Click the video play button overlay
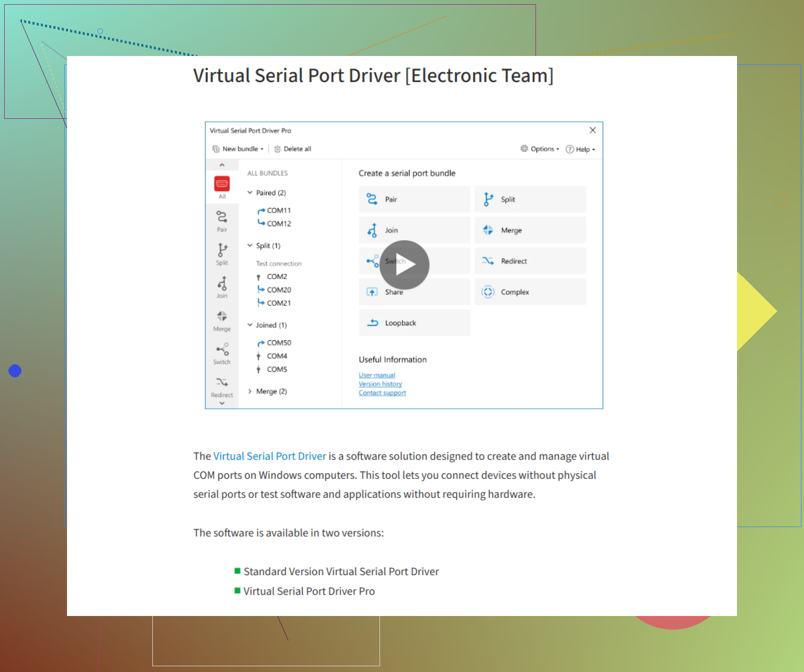The height and width of the screenshot is (672, 804). tap(404, 265)
